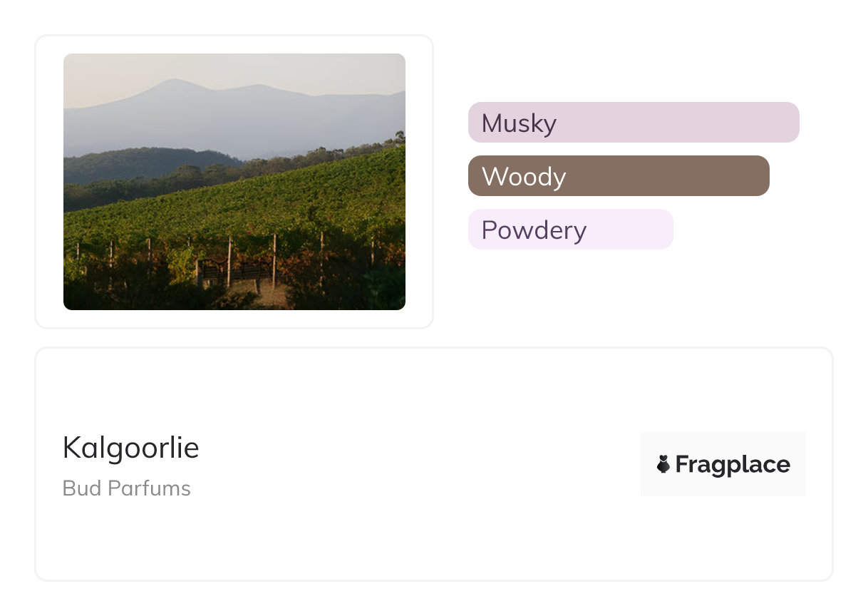Open the Fragplace logo badge

coord(723,464)
